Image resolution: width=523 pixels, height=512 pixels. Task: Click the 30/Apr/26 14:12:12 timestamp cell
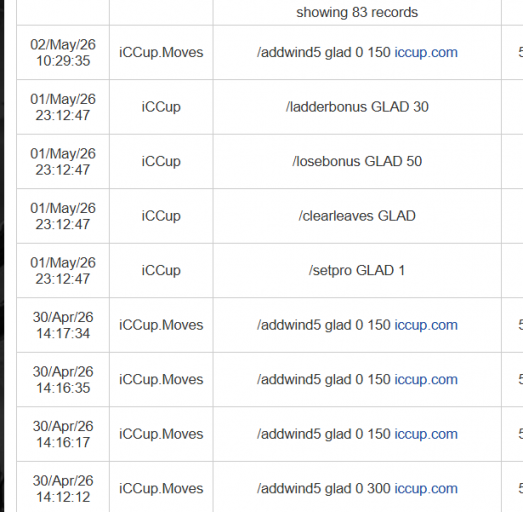[x=63, y=489]
